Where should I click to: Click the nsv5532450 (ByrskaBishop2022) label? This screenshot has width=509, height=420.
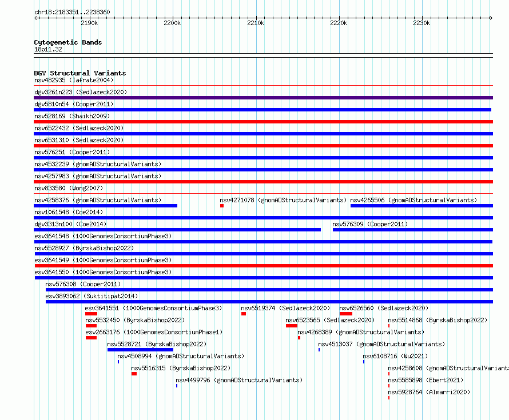click(135, 320)
